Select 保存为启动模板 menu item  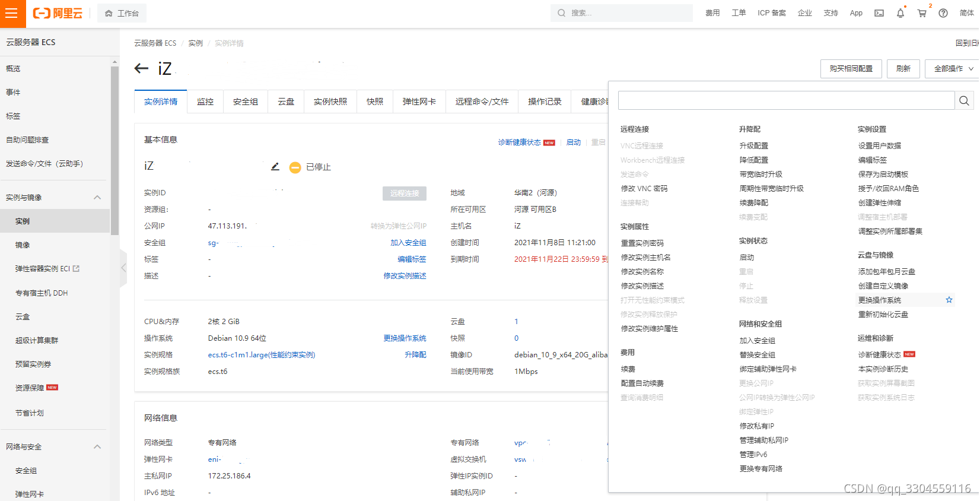coord(883,175)
